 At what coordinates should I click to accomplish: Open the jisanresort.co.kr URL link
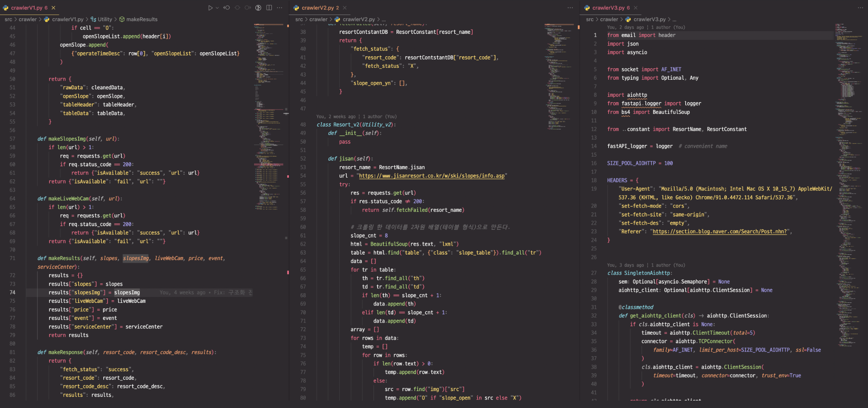pos(432,176)
